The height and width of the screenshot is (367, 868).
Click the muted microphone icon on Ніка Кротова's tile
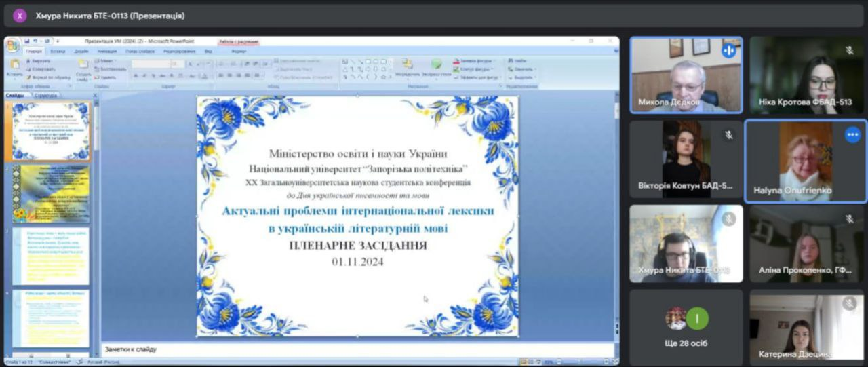click(x=849, y=50)
